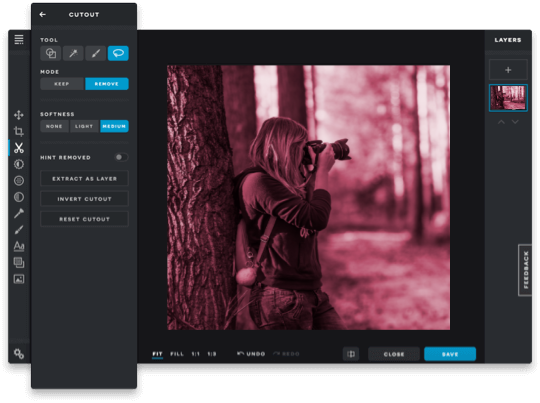Open the Feedback side tab
The width and height of the screenshot is (540, 403).
tap(525, 270)
